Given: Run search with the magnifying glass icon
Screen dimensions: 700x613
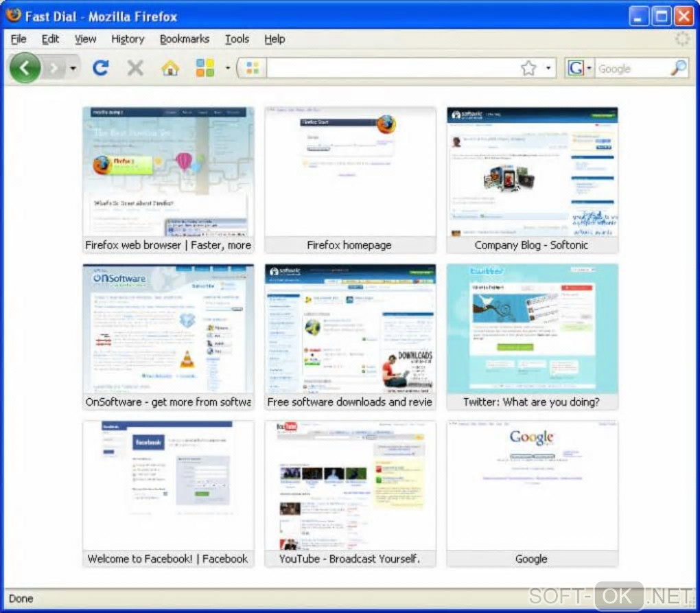Looking at the screenshot, I should (679, 69).
